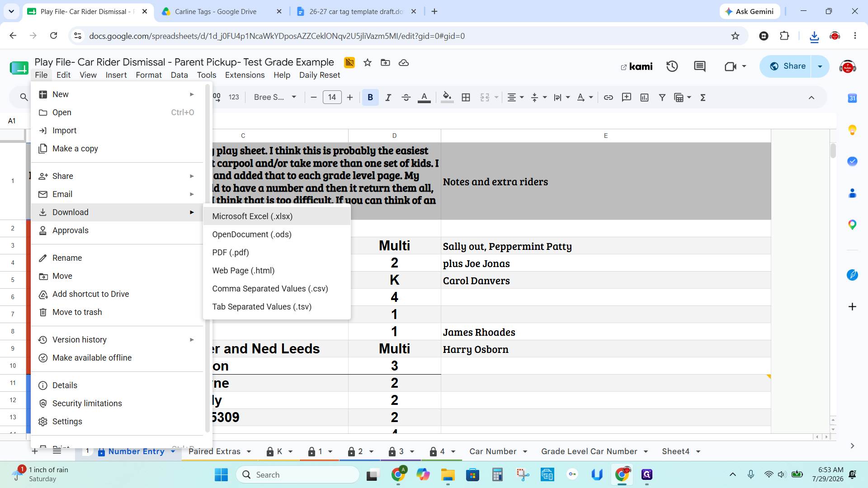Choose Web Page (.html) download option
This screenshot has height=488, width=868.
pos(277,270)
